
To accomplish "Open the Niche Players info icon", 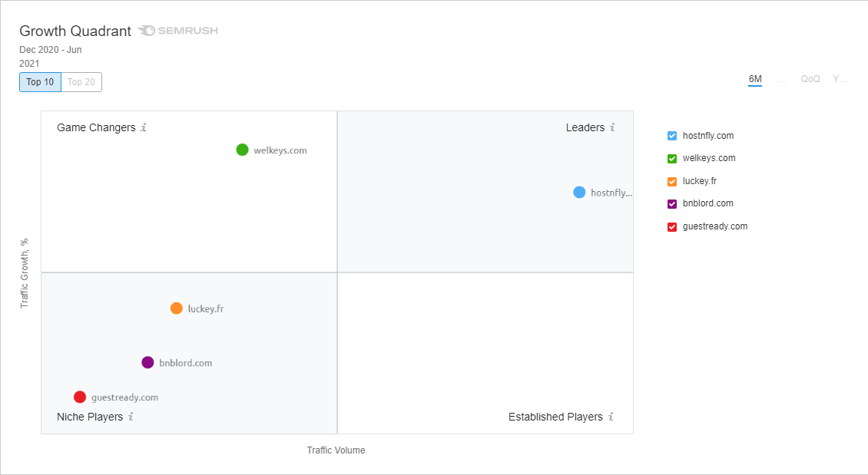I will click(131, 417).
